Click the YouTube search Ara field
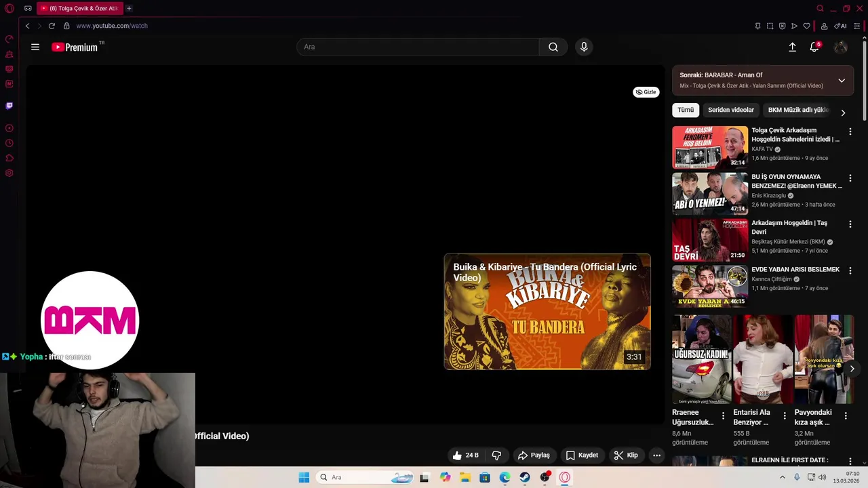Screen dimensions: 868x488 tap(418, 47)
